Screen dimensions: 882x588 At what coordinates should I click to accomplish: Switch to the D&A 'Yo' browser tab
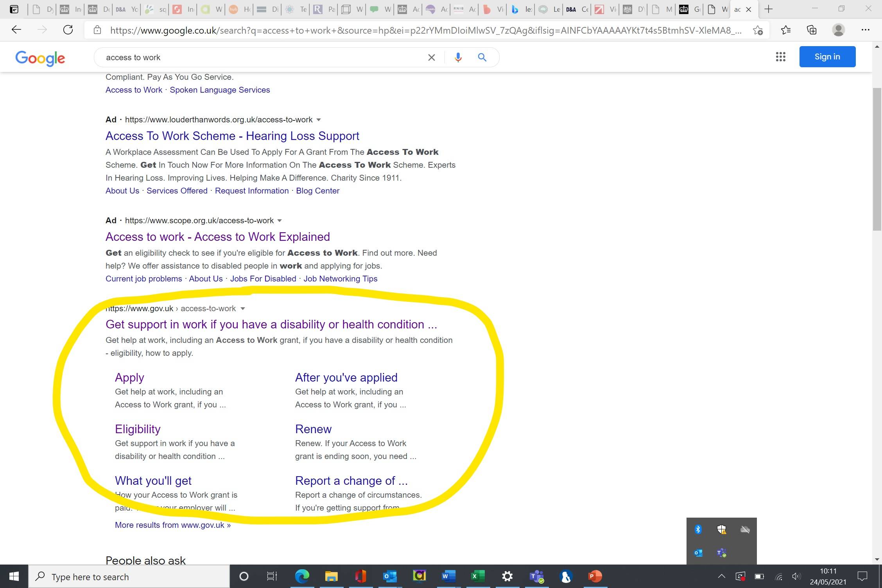point(127,9)
